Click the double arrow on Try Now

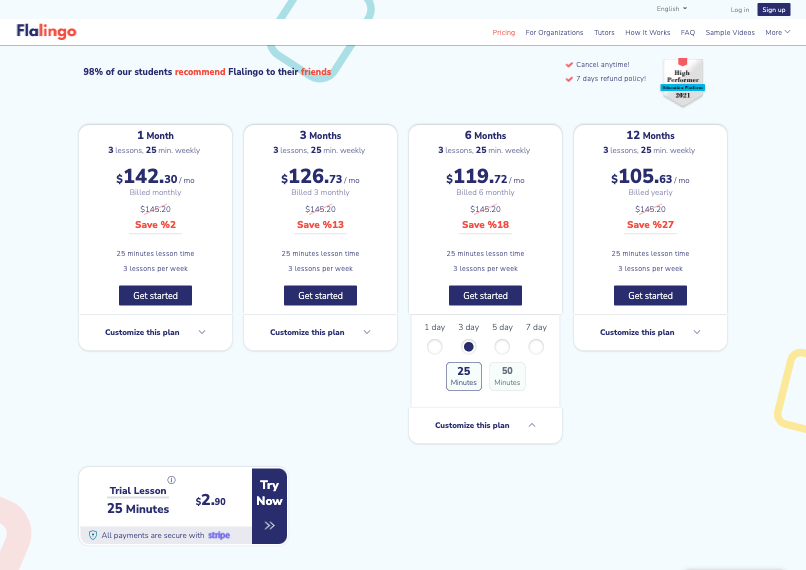pos(269,525)
